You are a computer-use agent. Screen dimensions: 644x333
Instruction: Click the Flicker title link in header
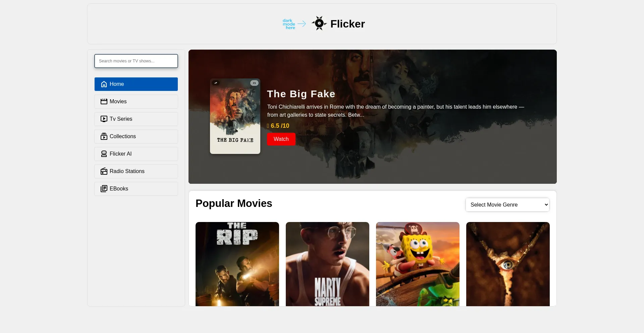347,23
